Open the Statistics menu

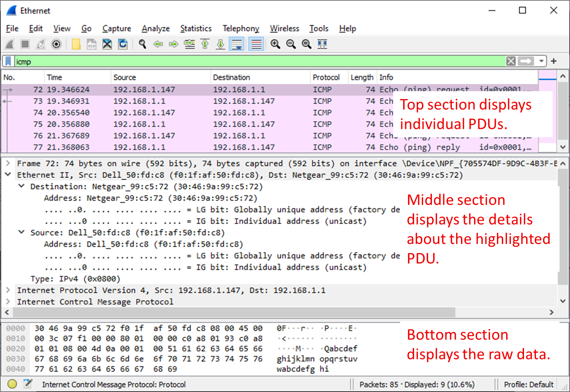(x=196, y=28)
